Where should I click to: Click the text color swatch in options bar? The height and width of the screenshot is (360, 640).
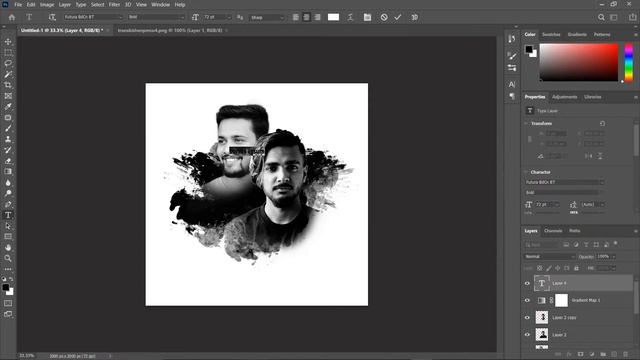click(x=333, y=17)
